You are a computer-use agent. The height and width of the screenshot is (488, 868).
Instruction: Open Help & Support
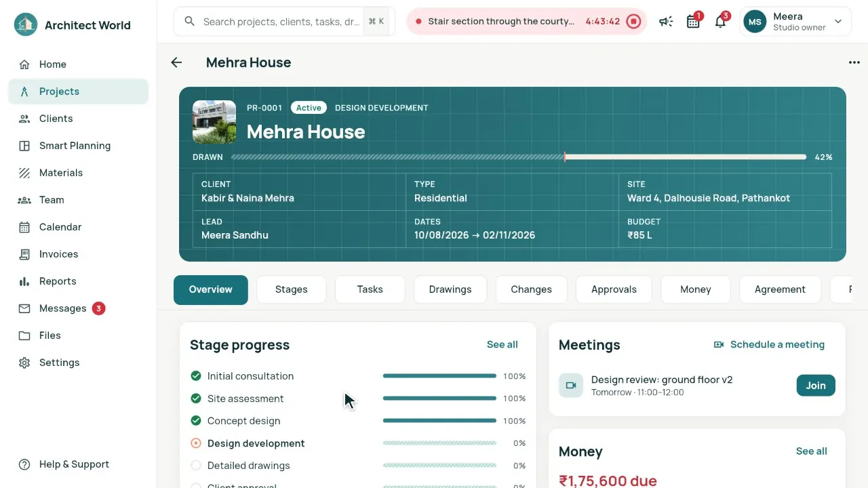(78, 464)
